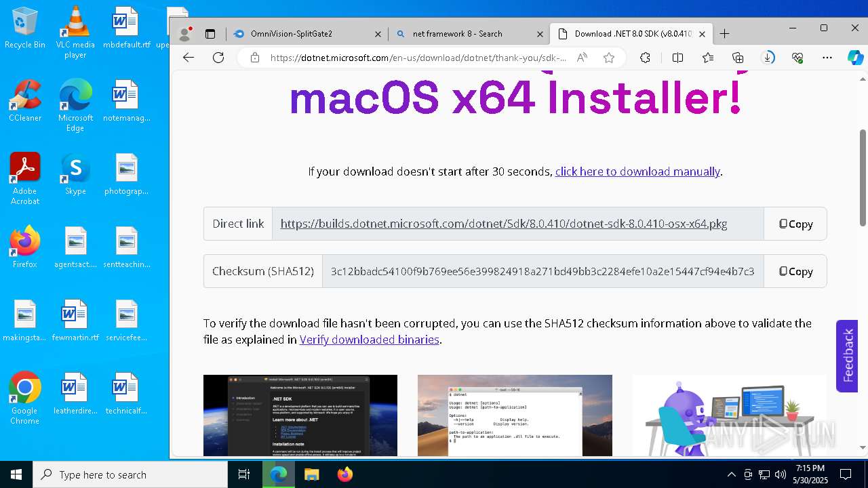
Task: Select leatherdire... Word desktop file
Action: click(x=75, y=394)
